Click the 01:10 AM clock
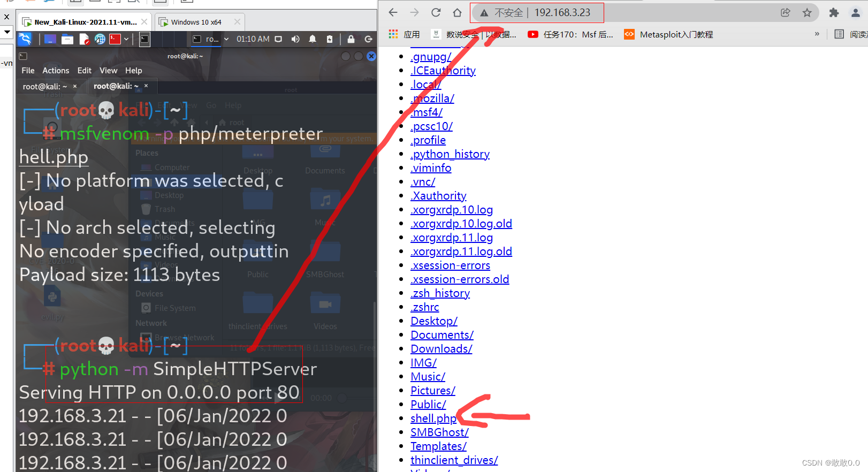868x472 pixels. click(253, 39)
